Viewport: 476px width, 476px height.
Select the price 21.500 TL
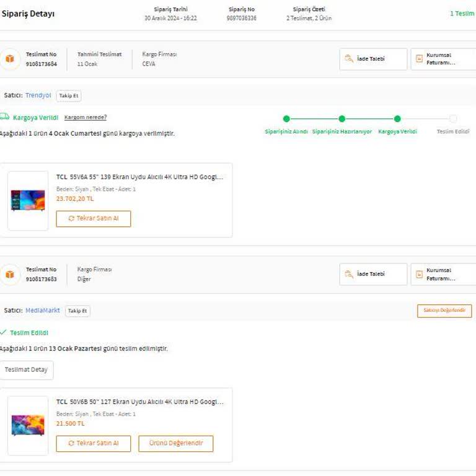70,423
